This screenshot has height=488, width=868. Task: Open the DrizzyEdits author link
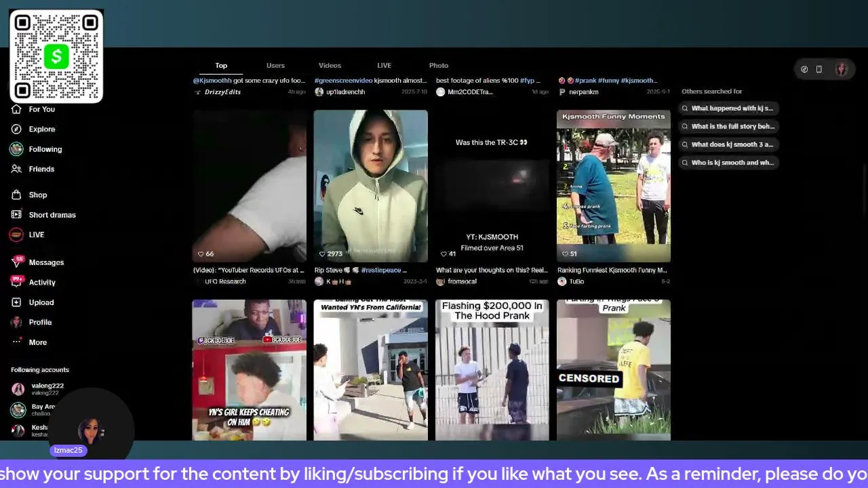point(222,92)
